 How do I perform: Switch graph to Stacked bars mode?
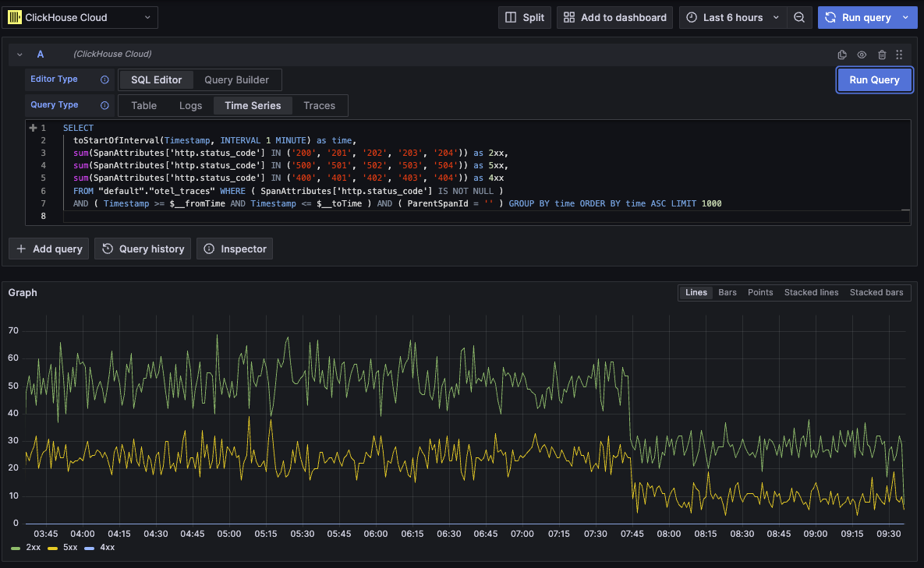876,292
